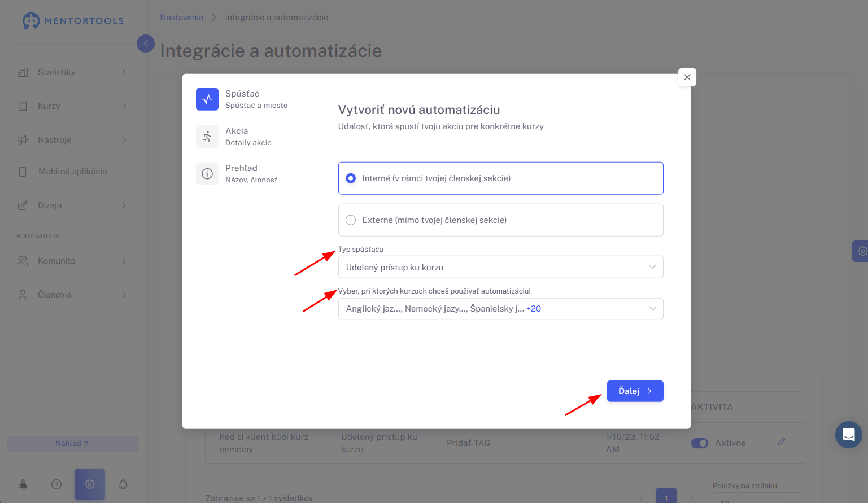
Task: Click the Ďalej button
Action: (x=635, y=391)
